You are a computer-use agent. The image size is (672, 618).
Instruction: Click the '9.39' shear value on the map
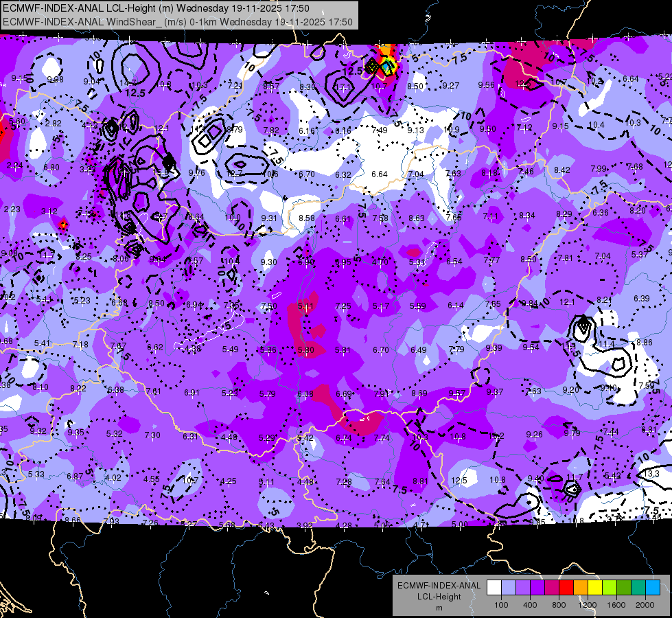pos(494,348)
